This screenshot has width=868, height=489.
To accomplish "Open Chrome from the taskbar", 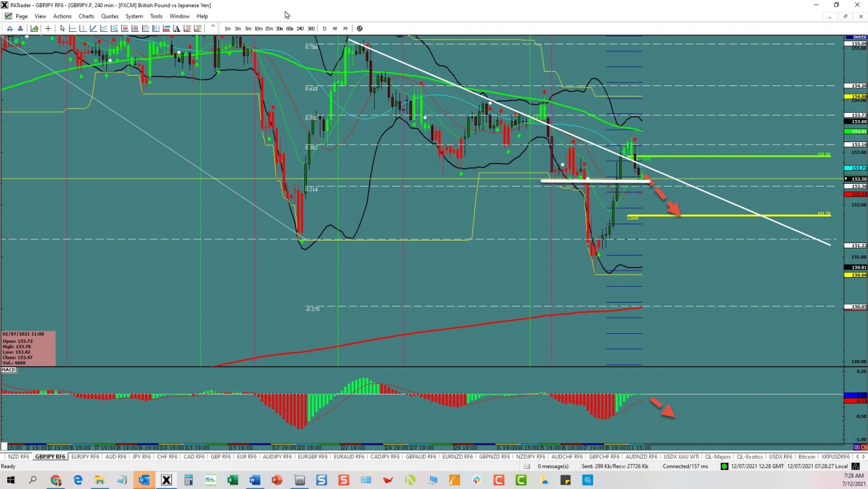I will pyautogui.click(x=56, y=481).
